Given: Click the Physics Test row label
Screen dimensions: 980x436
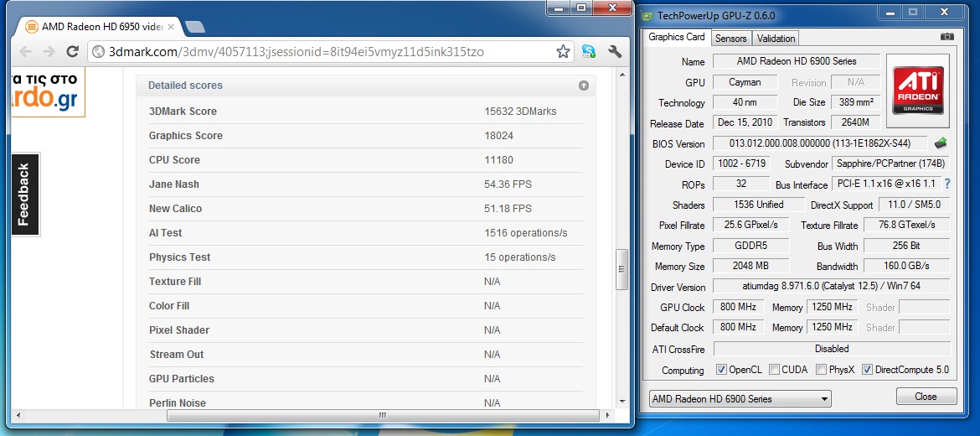Looking at the screenshot, I should click(179, 257).
